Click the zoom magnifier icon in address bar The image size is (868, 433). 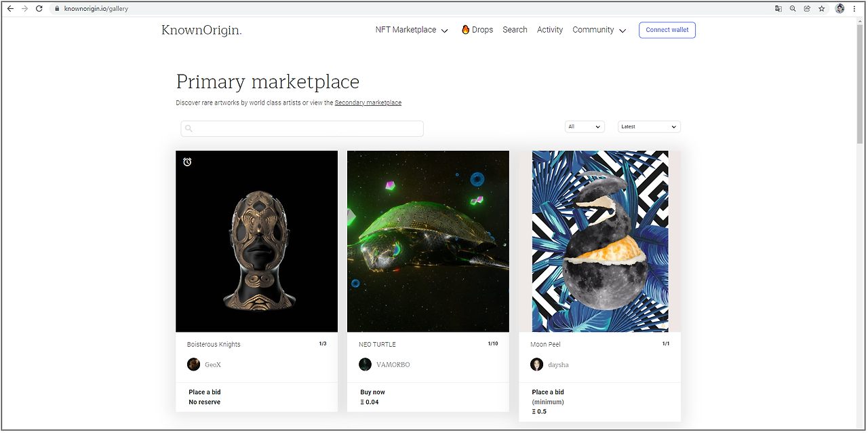(793, 9)
